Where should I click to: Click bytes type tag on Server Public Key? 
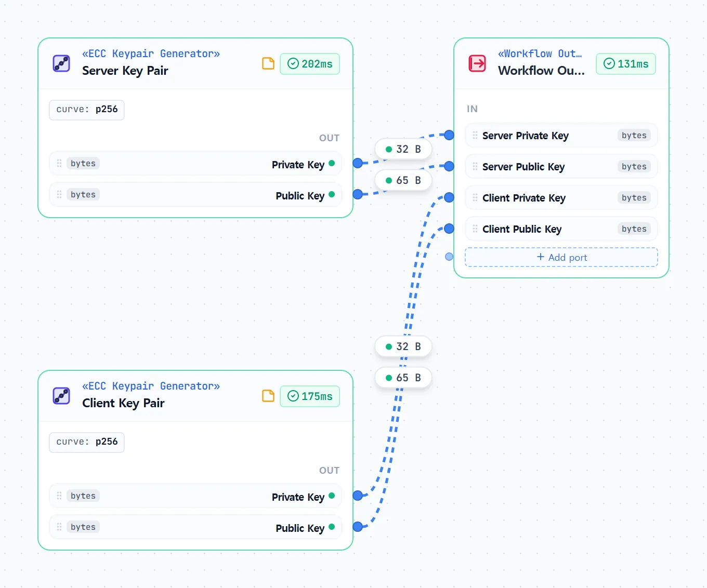634,167
